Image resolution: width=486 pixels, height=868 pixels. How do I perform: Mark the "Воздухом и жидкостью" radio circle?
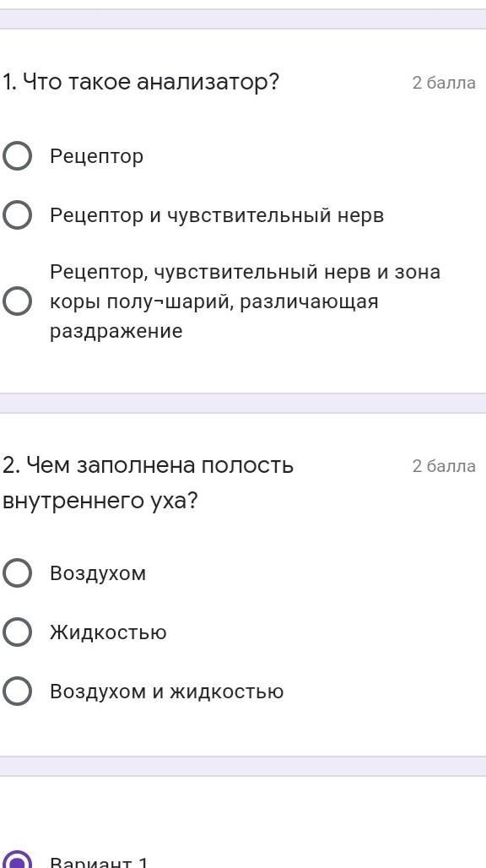pos(17,692)
